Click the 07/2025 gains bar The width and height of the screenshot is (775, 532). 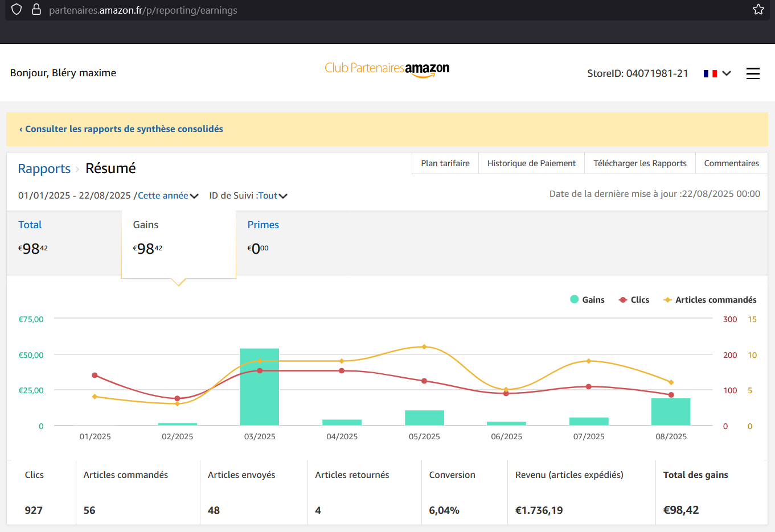point(589,422)
